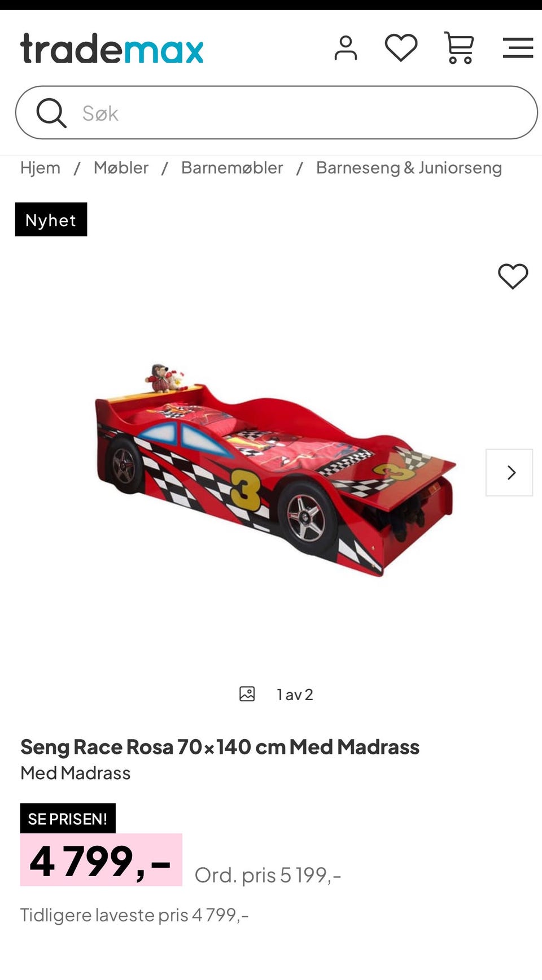
Task: Open the hamburger menu
Action: 518,48
